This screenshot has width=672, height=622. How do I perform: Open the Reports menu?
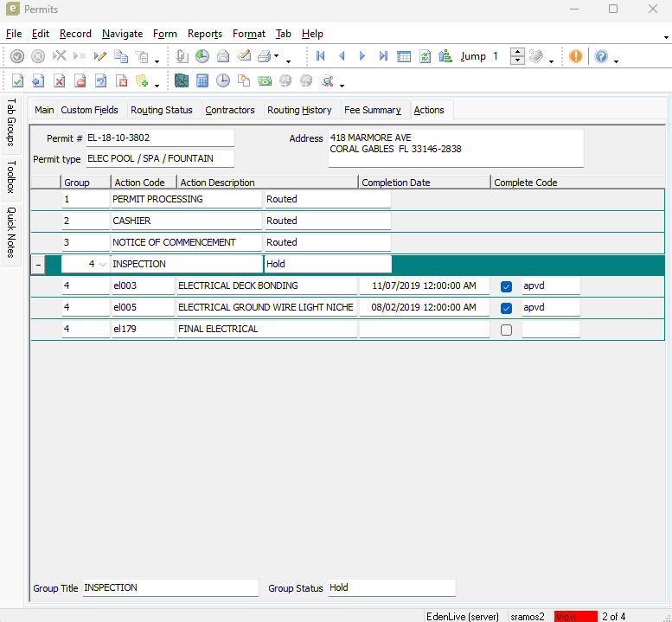tap(205, 34)
